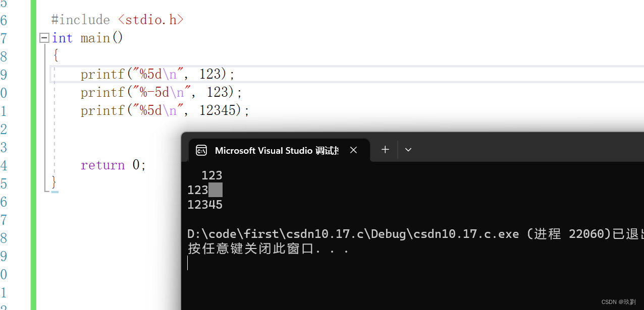
Task: Click the #include <stdio.h> line
Action: [x=117, y=20]
